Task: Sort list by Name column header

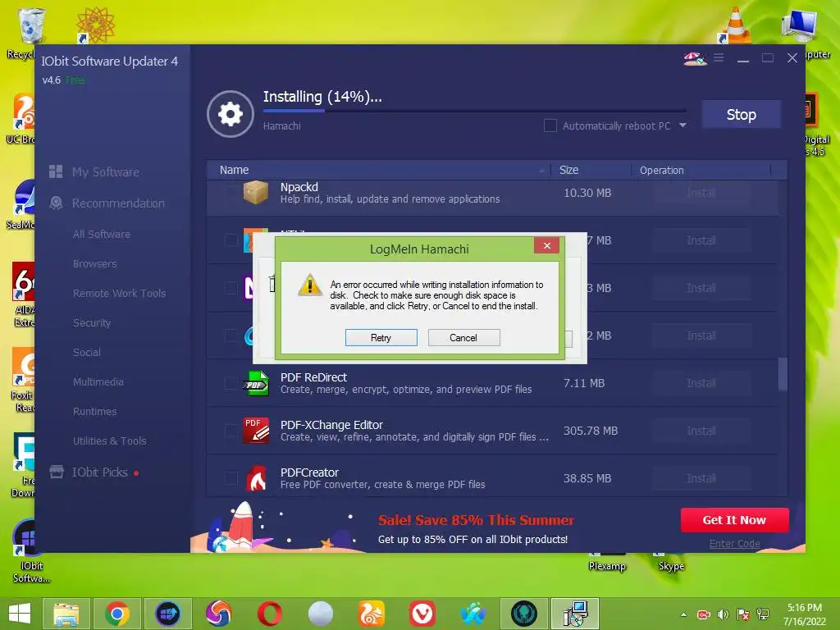Action: (x=234, y=170)
